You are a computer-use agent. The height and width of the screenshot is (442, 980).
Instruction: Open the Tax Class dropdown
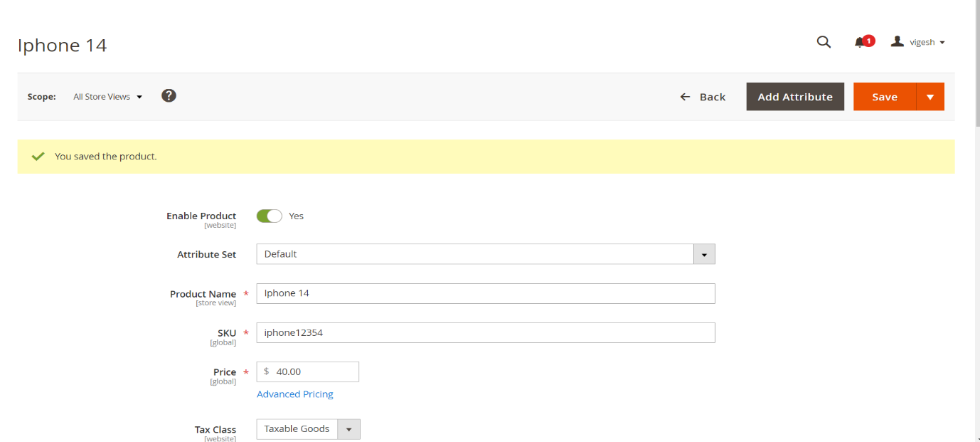click(x=309, y=429)
